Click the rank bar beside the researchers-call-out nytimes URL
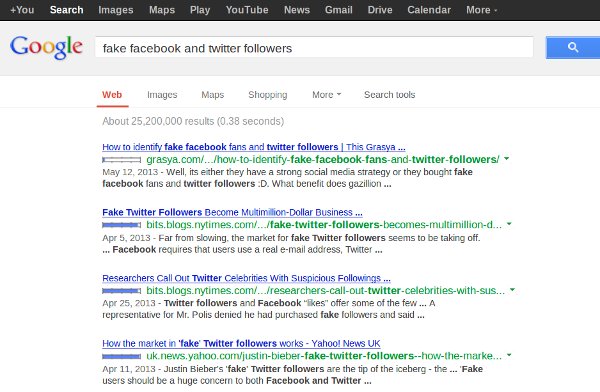 tap(122, 291)
